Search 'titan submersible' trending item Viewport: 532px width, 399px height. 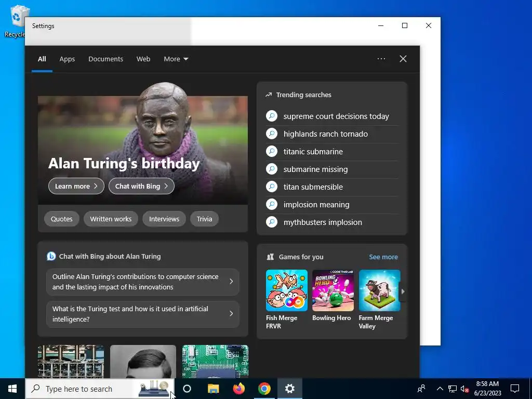click(x=313, y=187)
